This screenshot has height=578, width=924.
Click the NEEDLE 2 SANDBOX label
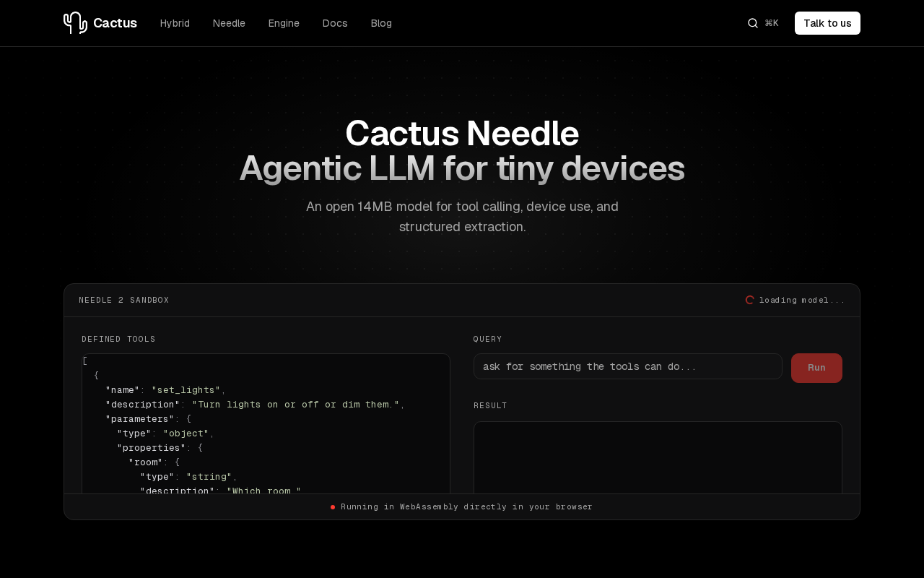point(124,301)
